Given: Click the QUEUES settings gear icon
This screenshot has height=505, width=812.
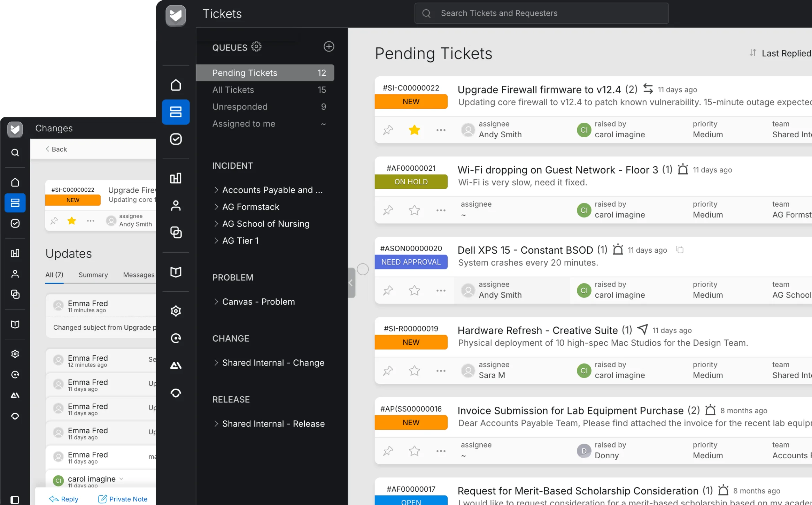Looking at the screenshot, I should click(x=256, y=47).
